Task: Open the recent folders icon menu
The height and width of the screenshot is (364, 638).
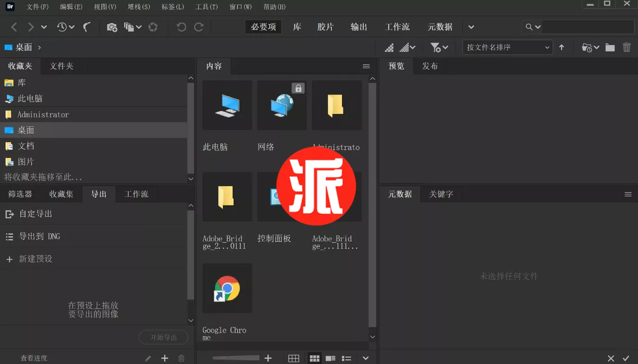Action: 590,47
